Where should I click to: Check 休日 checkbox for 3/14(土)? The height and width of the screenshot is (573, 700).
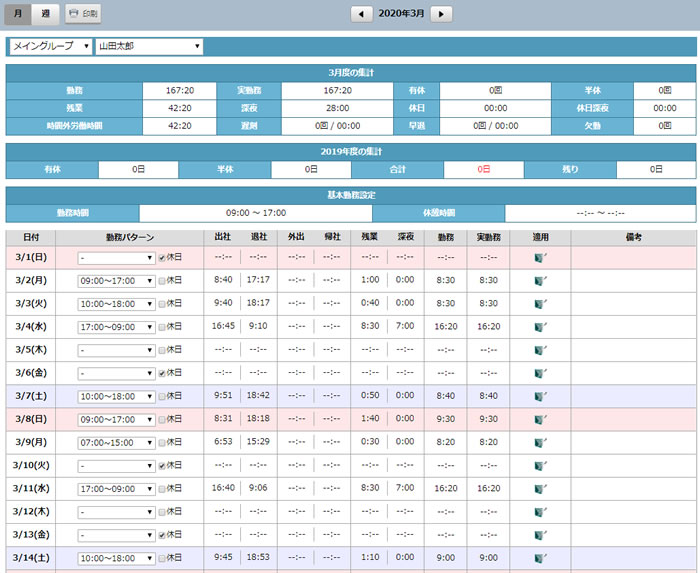pyautogui.click(x=162, y=558)
